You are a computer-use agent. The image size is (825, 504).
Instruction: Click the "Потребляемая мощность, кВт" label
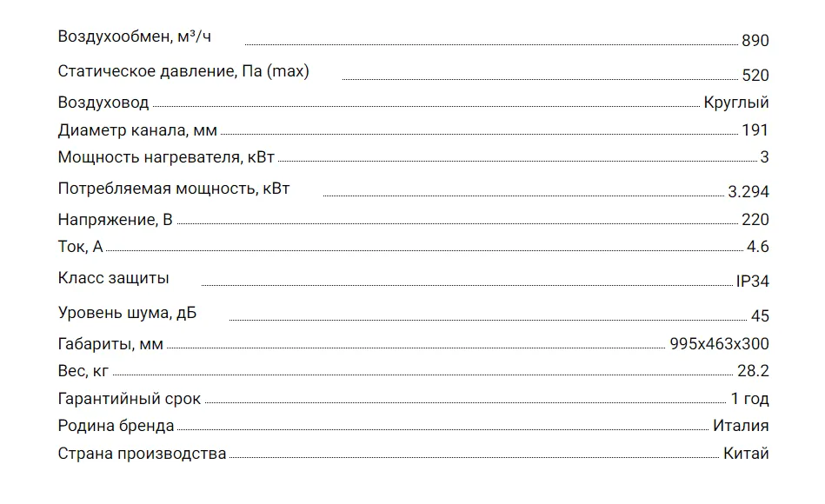(x=174, y=188)
